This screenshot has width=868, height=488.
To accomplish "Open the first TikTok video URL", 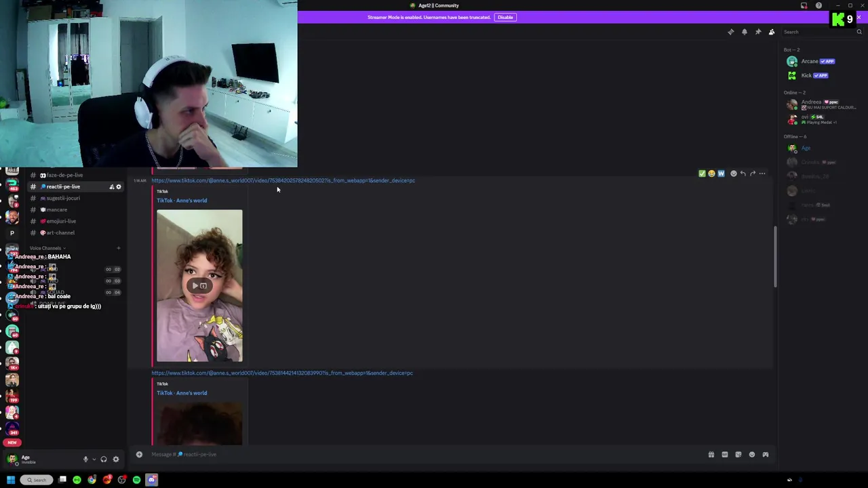I will pos(283,180).
